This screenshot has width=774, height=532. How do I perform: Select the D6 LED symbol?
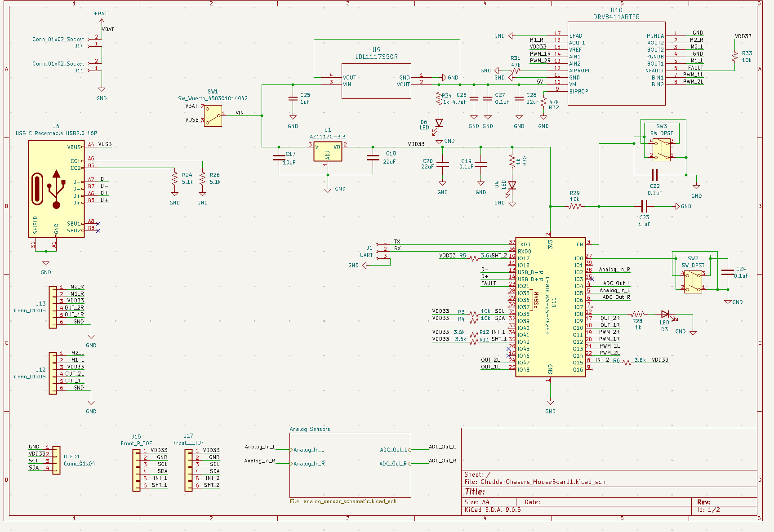tap(439, 123)
